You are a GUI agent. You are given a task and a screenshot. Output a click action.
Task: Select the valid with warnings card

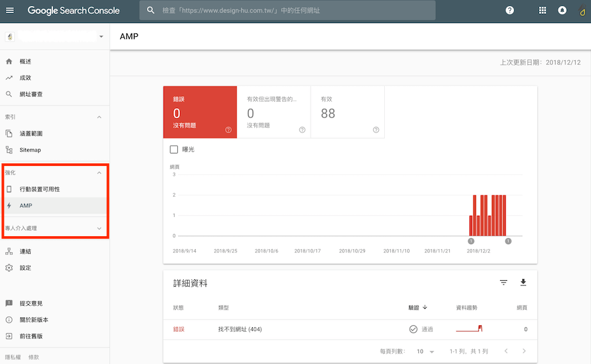pyautogui.click(x=273, y=112)
